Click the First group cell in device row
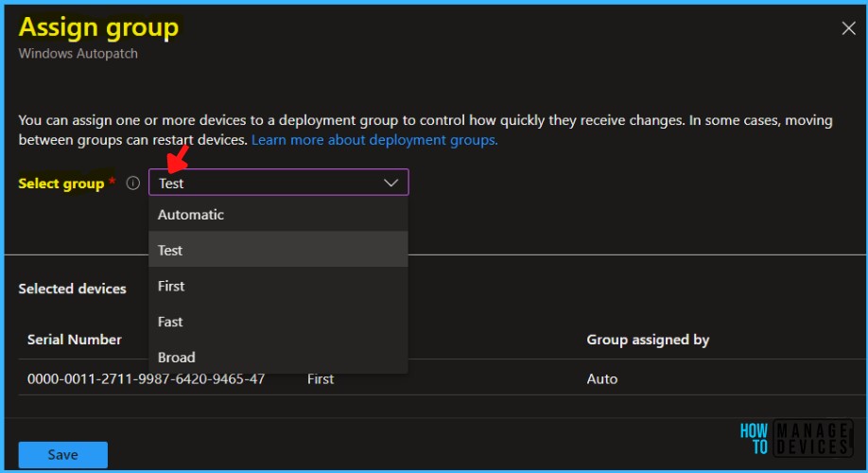This screenshot has height=473, width=868. (321, 378)
